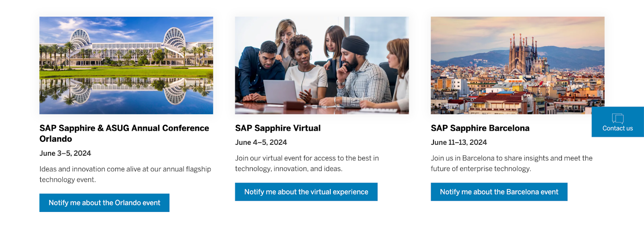Click the June 4–5, 2024 date

261,142
